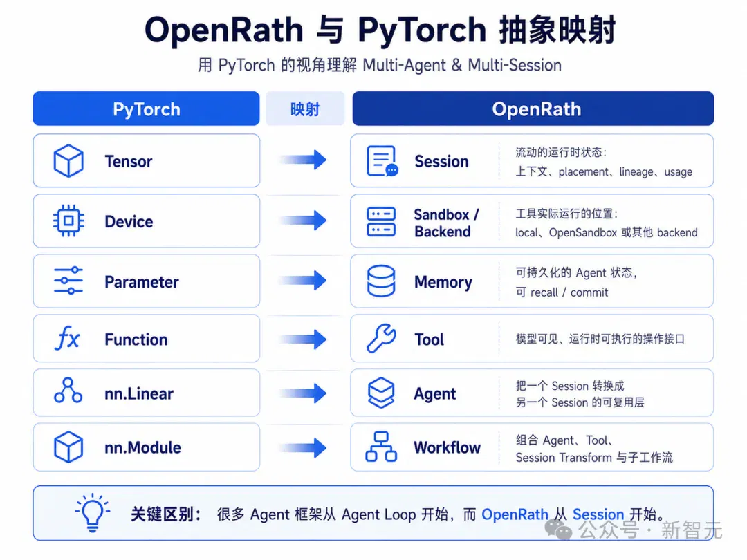This screenshot has height=560, width=747.
Task: Click the Device label
Action: (129, 221)
